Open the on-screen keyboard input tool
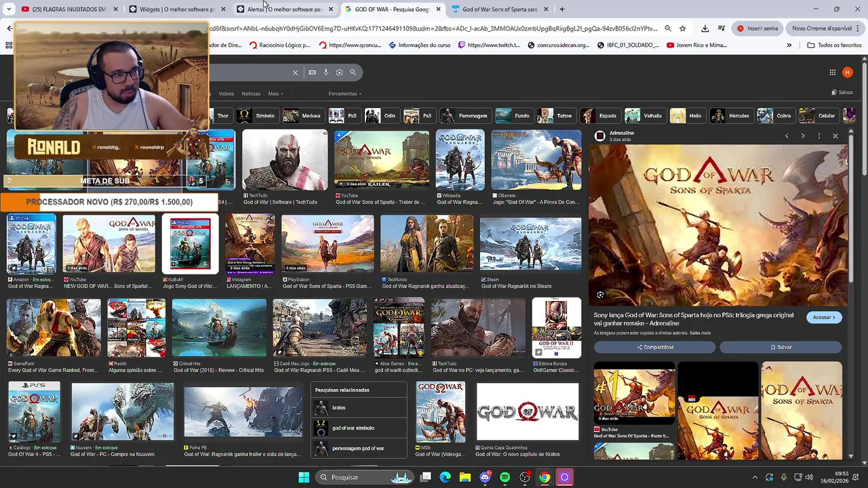 (x=312, y=73)
